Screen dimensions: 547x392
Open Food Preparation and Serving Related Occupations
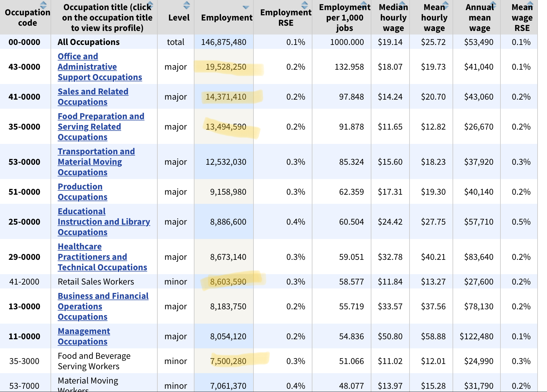[101, 127]
